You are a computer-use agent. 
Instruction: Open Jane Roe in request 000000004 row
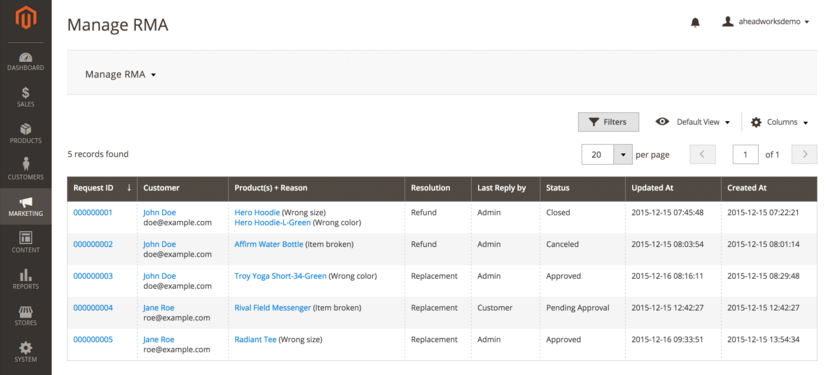coord(159,308)
